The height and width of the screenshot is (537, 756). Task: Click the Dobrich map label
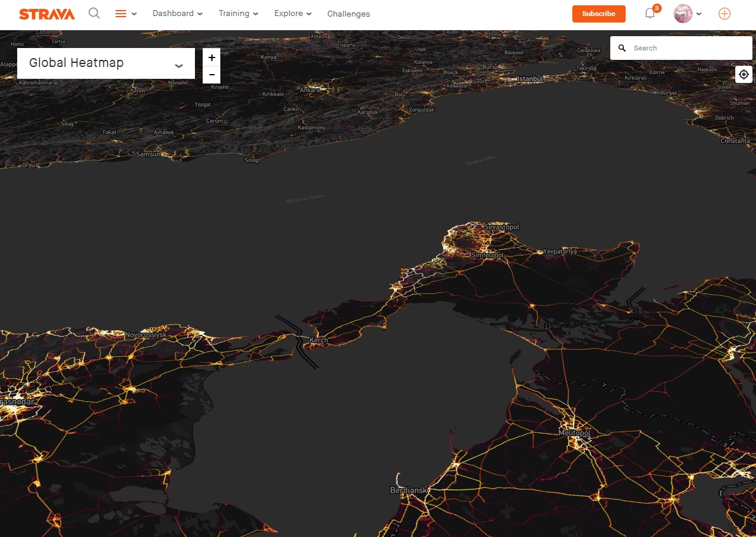pos(724,118)
